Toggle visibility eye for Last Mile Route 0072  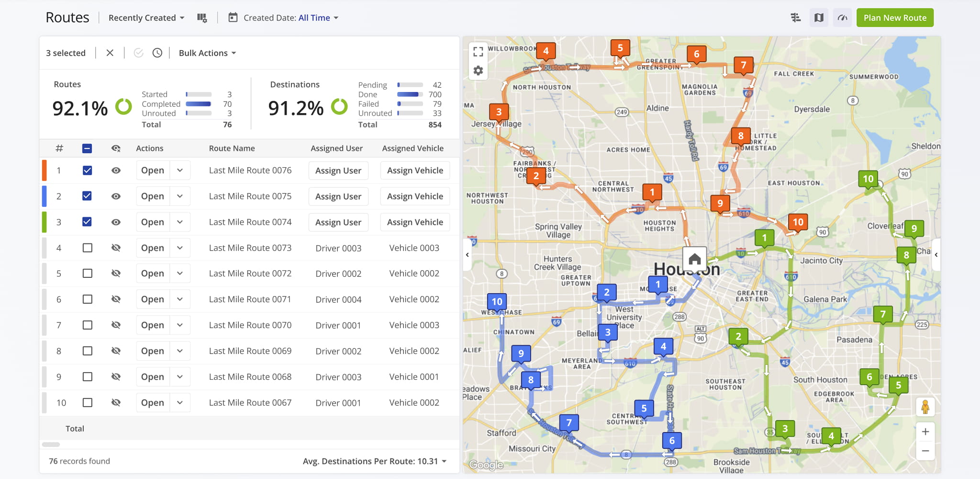pyautogui.click(x=116, y=273)
